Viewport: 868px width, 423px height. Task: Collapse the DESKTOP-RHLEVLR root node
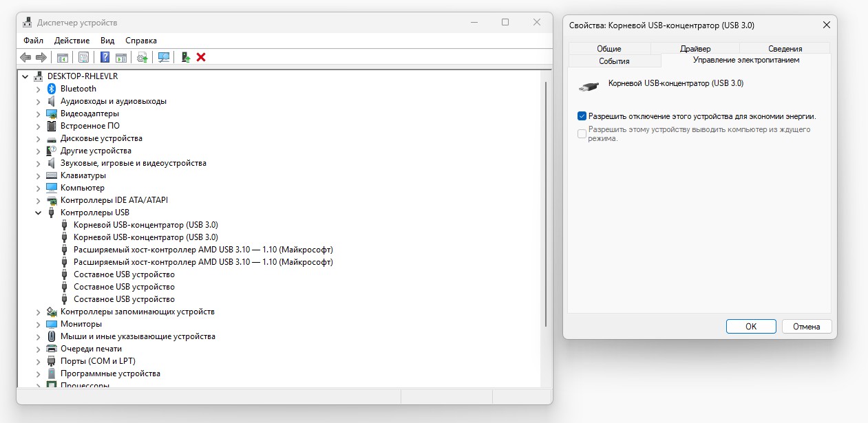tap(25, 76)
